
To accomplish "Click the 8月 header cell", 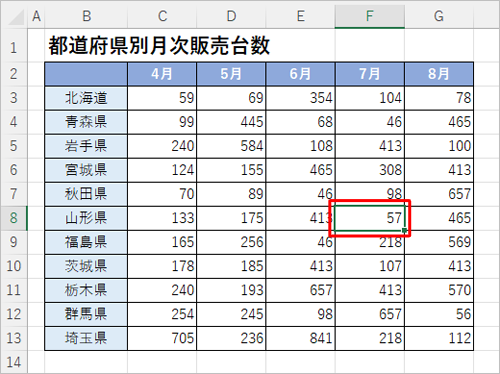I will coord(439,74).
